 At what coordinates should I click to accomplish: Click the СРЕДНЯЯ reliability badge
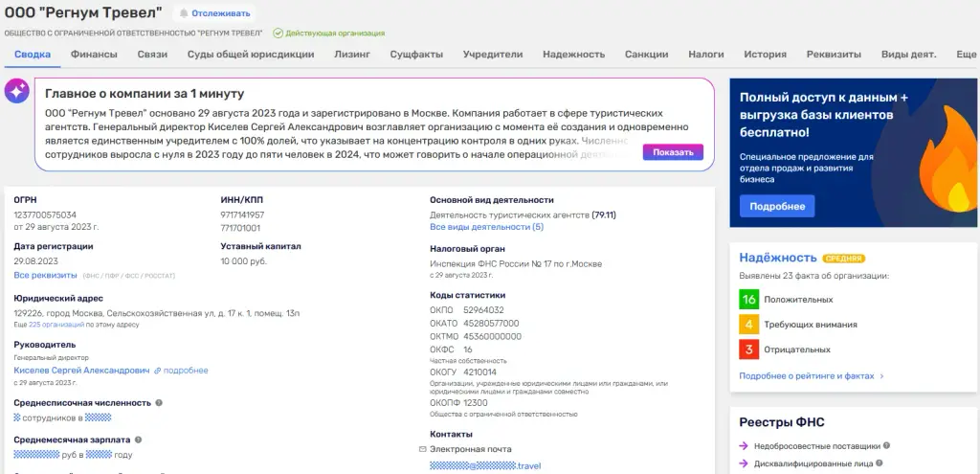(844, 259)
